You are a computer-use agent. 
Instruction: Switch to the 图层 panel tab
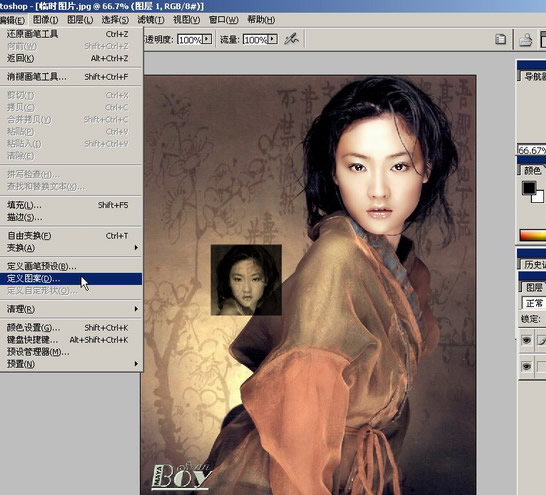(x=533, y=287)
